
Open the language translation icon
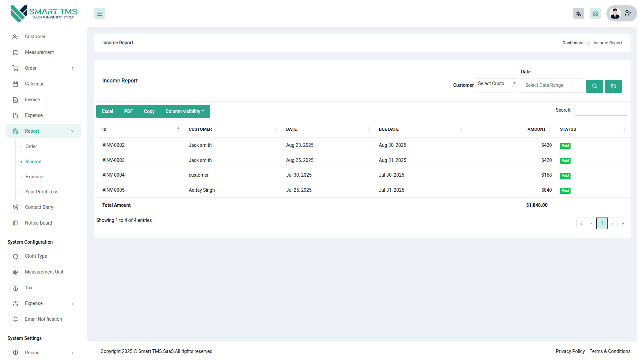pyautogui.click(x=578, y=14)
